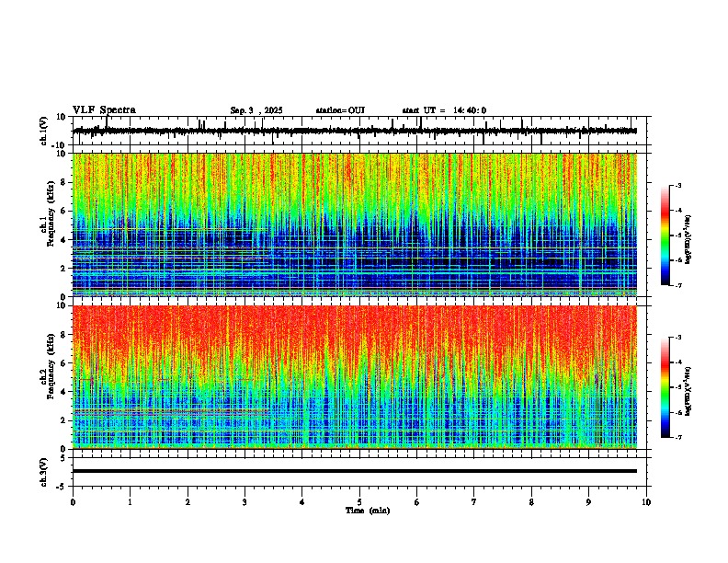This screenshot has height=563, width=728.
Task: Click the ch.3 flat black trace line
Action: (355, 471)
